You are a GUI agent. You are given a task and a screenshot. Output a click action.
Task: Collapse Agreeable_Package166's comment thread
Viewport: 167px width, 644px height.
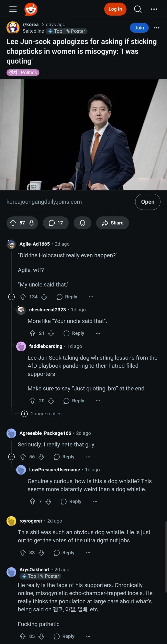[12, 457]
